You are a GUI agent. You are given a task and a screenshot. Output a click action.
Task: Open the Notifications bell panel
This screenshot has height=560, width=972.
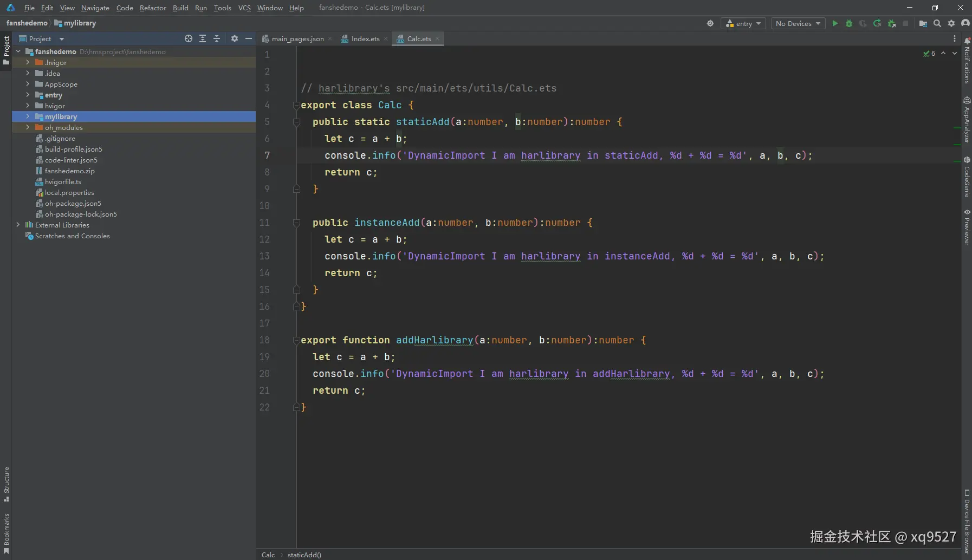coord(967,61)
